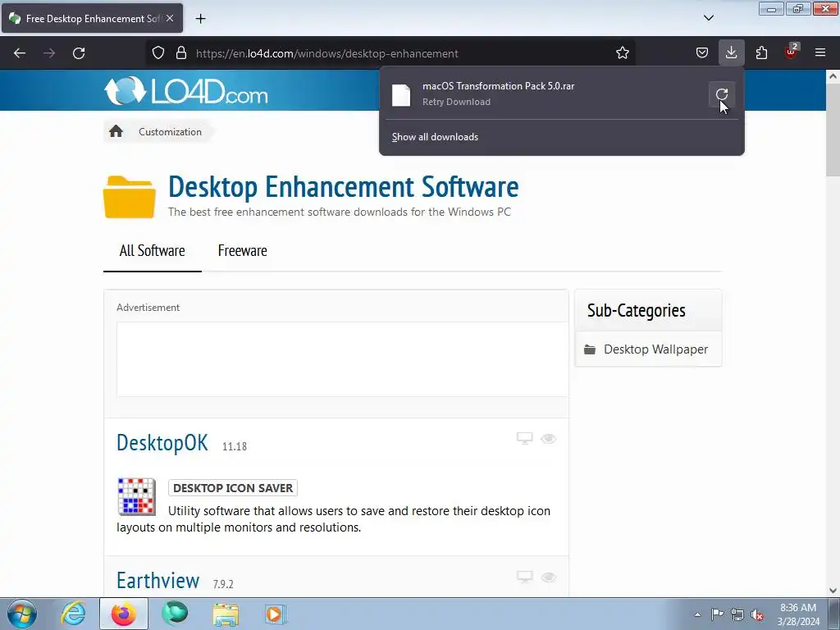
Task: Reload the current page
Action: point(79,53)
